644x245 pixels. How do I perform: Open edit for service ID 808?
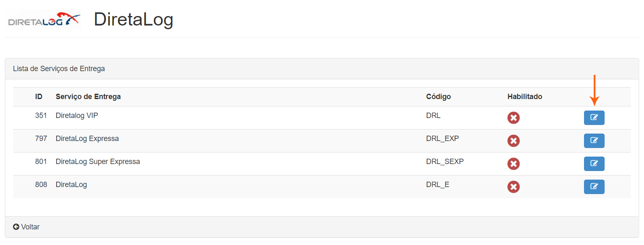[594, 187]
